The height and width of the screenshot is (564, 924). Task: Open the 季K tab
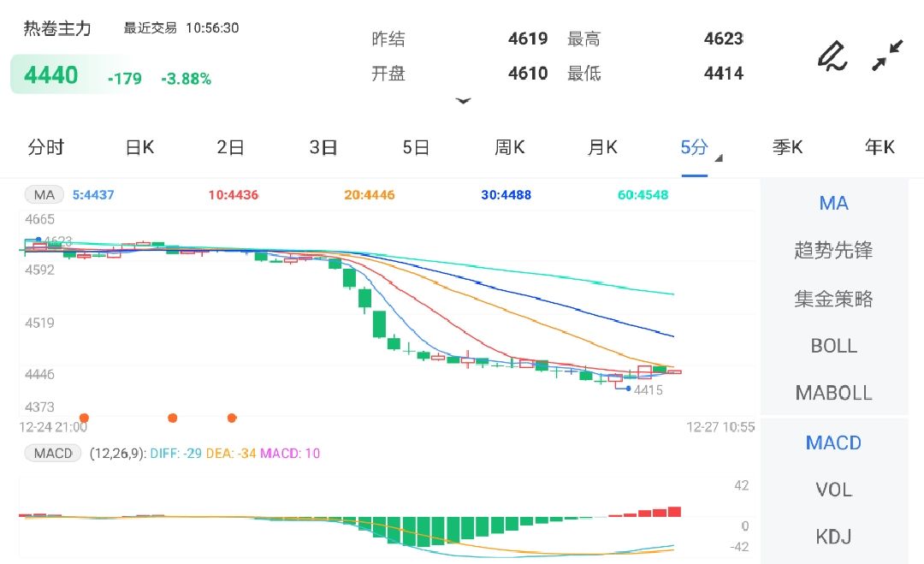[x=787, y=147]
